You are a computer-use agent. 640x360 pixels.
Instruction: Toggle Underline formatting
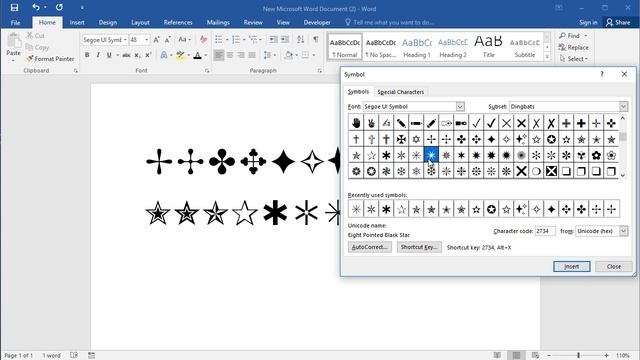(x=109, y=55)
